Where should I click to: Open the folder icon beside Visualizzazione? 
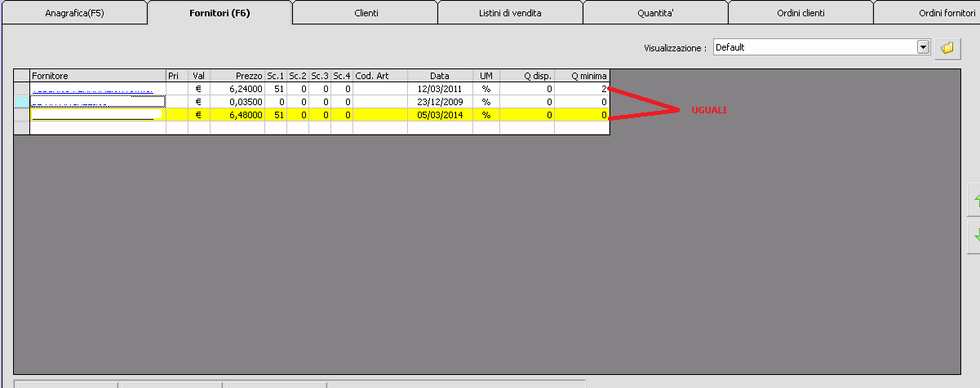tap(947, 47)
